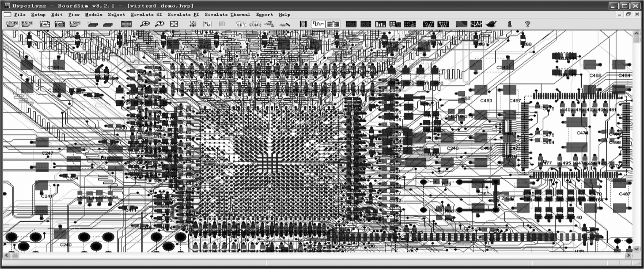
Task: Click the PCB board toolbar icon
Action: tap(12, 24)
